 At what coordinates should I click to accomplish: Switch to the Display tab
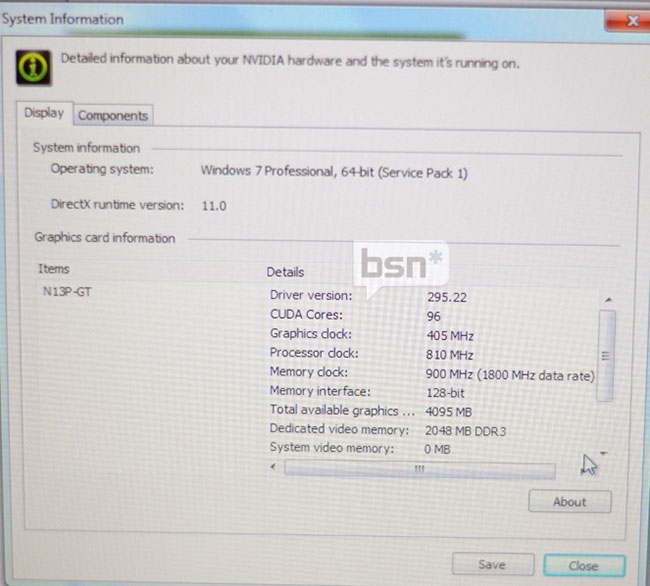coord(44,113)
